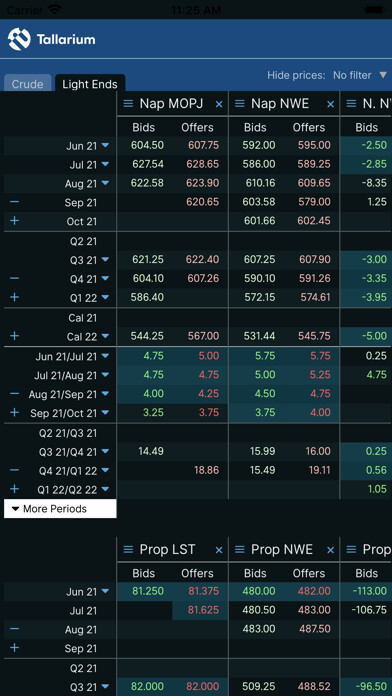Select the Prop LST Jun 21 offer 81.375
This screenshot has width=392, height=696.
[x=203, y=591]
